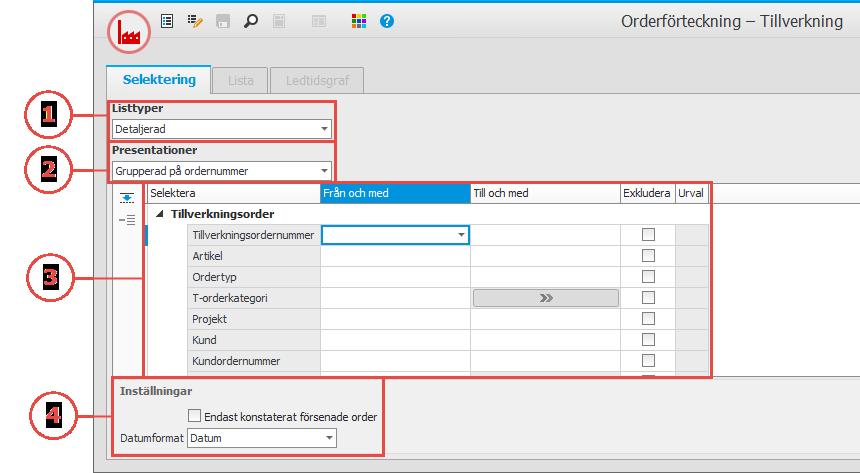This screenshot has width=860, height=473.
Task: Check Exkludera for Ordertyp row
Action: 648,277
